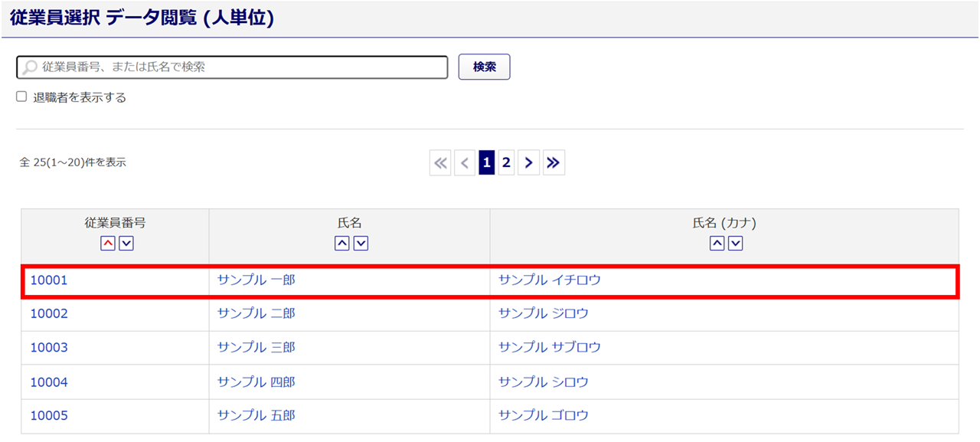This screenshot has height=442, width=980.
Task: Sort 氏名 column ascending
Action: (342, 243)
